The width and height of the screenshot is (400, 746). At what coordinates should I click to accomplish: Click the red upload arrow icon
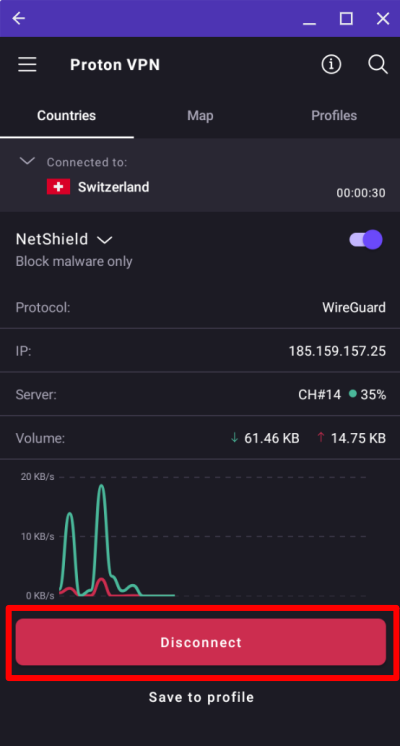point(321,438)
